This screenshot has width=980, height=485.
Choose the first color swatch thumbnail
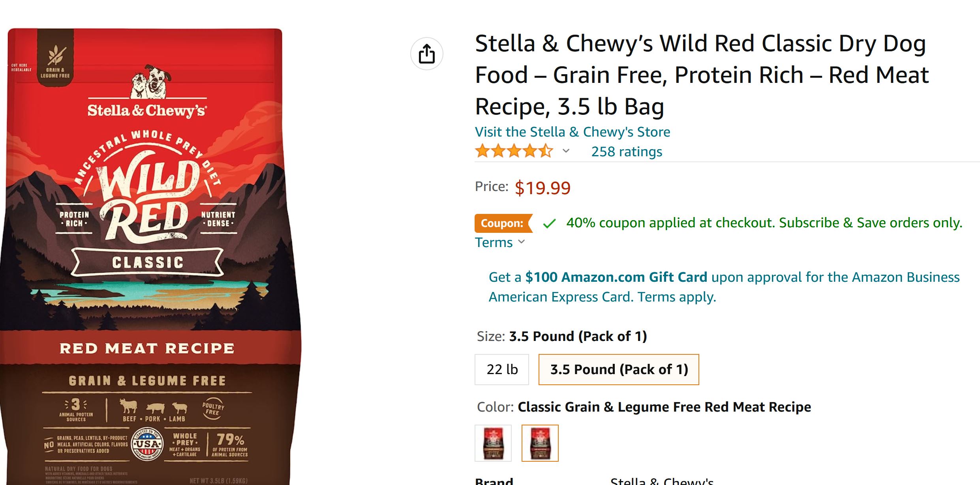[493, 443]
